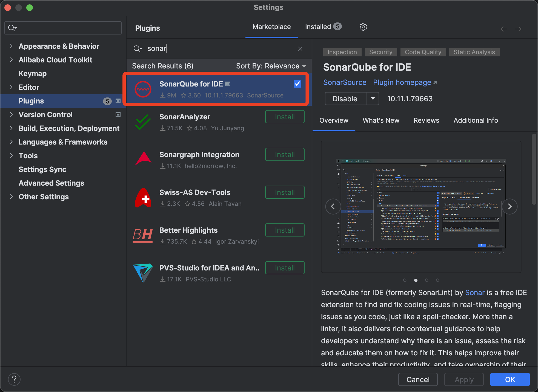
Task: Navigate forward with the right arrow
Action: click(x=518, y=29)
